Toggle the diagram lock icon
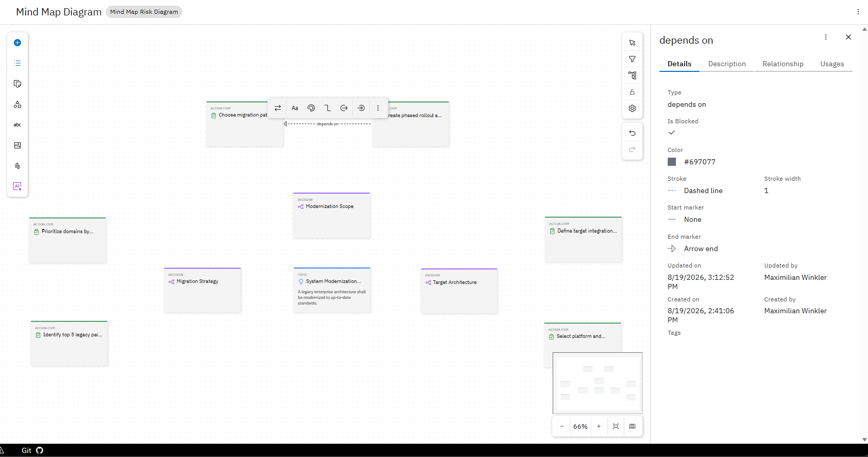The width and height of the screenshot is (868, 457). 632,92
